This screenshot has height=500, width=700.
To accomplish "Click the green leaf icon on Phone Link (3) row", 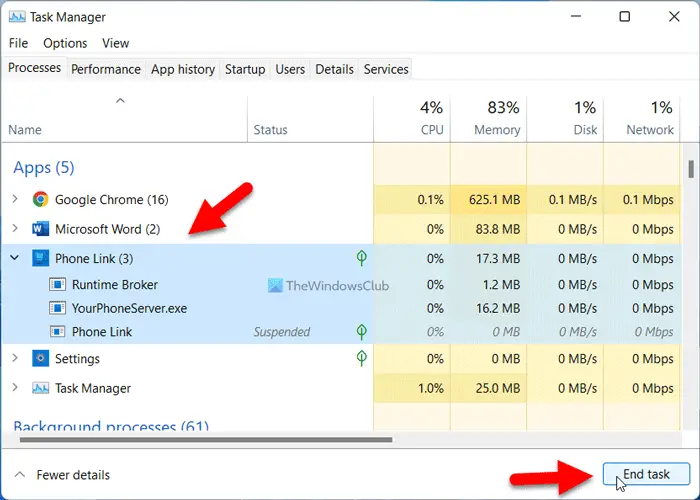I will [362, 258].
